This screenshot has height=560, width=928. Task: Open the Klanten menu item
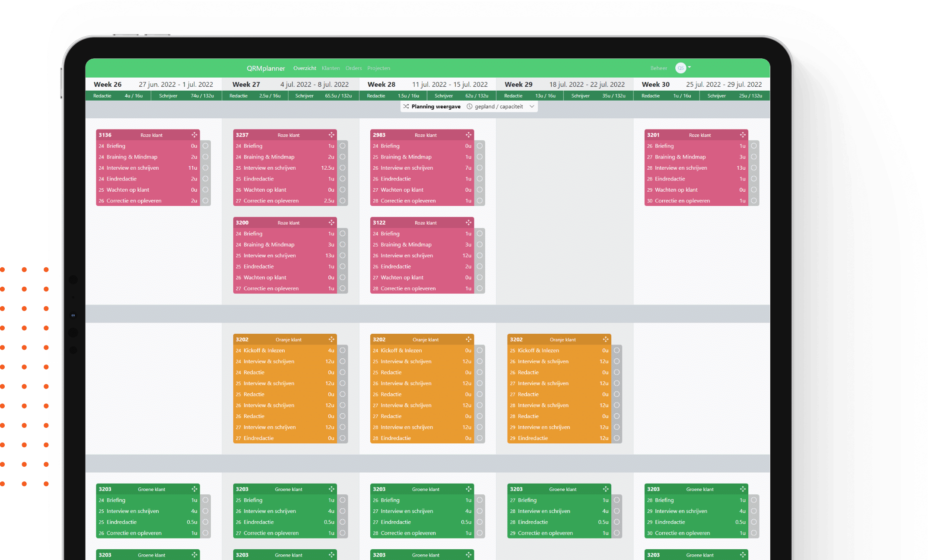pyautogui.click(x=331, y=68)
